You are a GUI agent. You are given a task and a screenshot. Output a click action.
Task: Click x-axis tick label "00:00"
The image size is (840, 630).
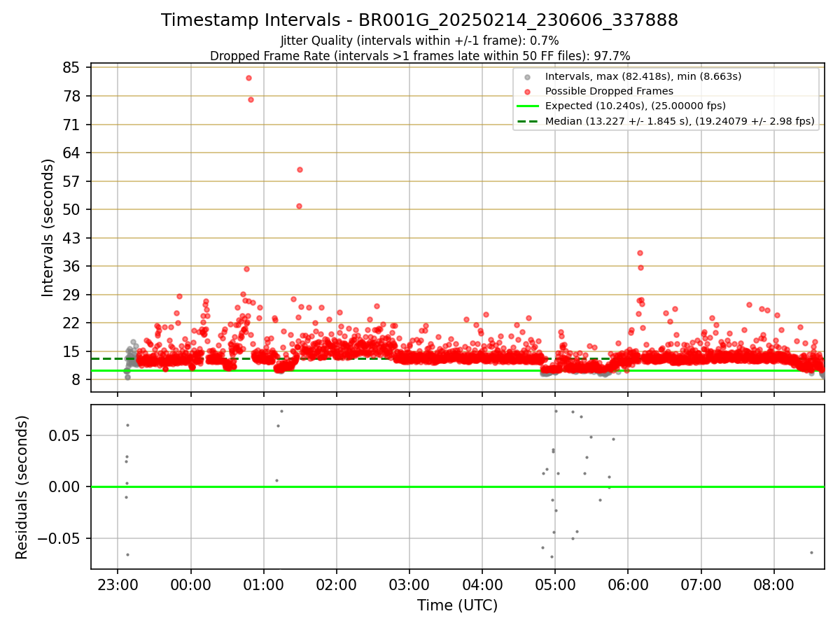coord(190,584)
